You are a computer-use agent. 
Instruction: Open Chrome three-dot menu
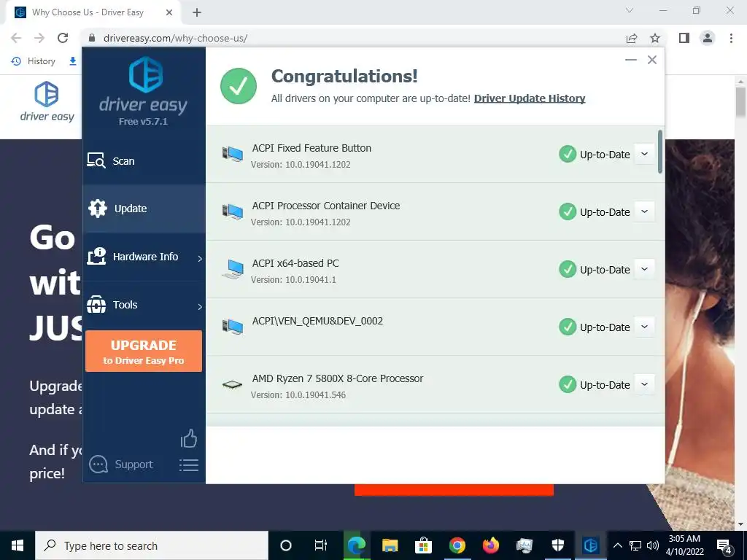tap(731, 38)
